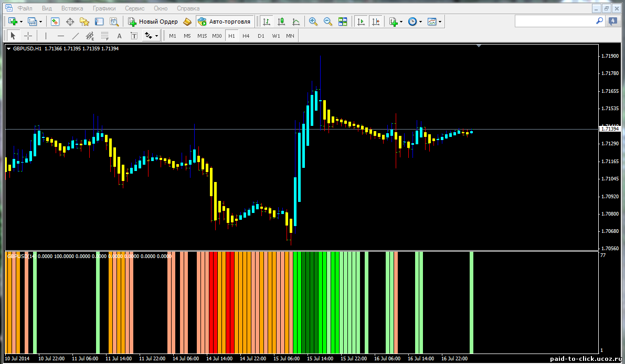The width and height of the screenshot is (625, 364).
Task: Open the Сервис menu
Action: click(135, 8)
